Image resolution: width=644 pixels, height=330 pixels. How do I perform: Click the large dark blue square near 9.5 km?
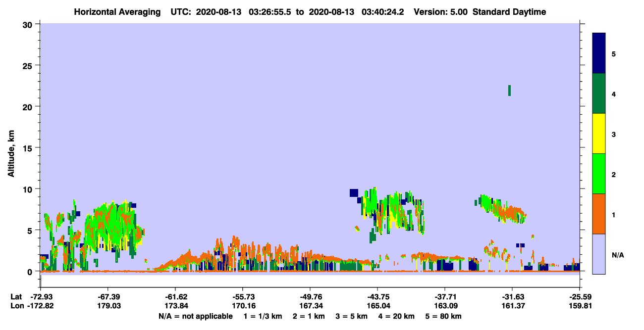point(354,193)
